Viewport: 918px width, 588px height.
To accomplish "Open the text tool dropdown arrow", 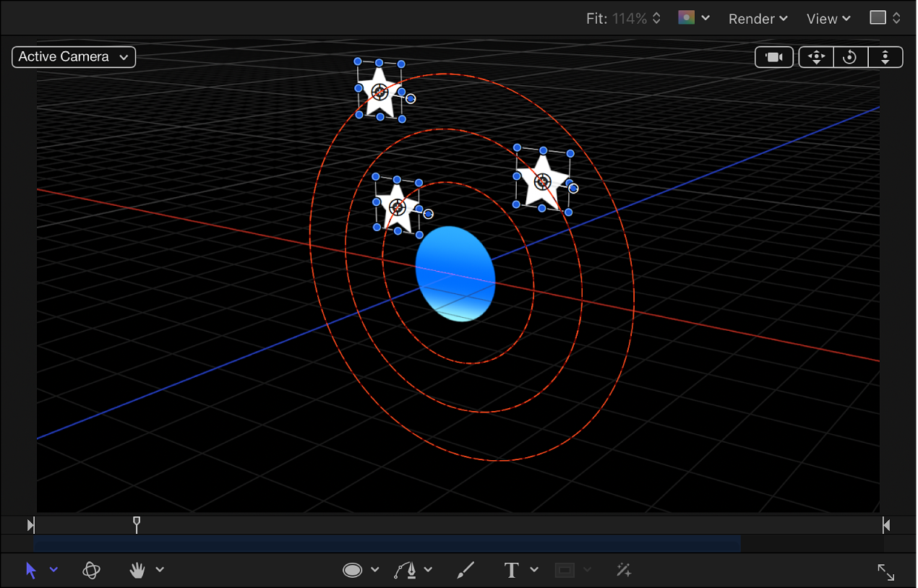I will coord(534,570).
